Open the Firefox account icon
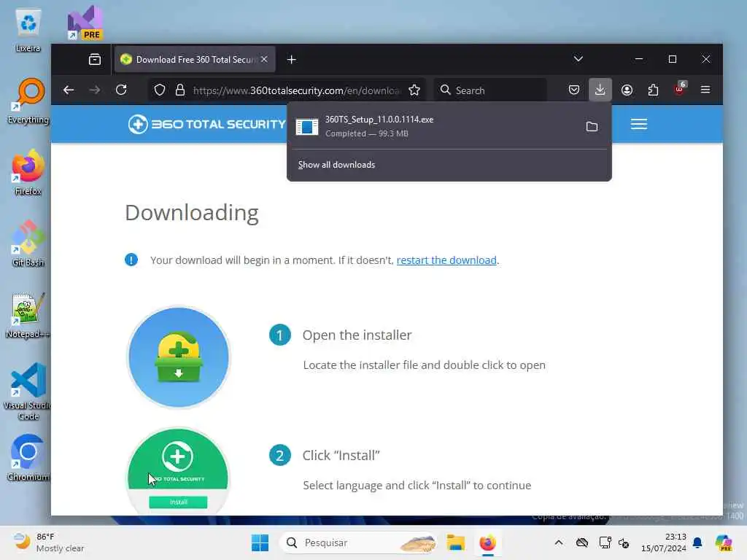 click(x=627, y=90)
